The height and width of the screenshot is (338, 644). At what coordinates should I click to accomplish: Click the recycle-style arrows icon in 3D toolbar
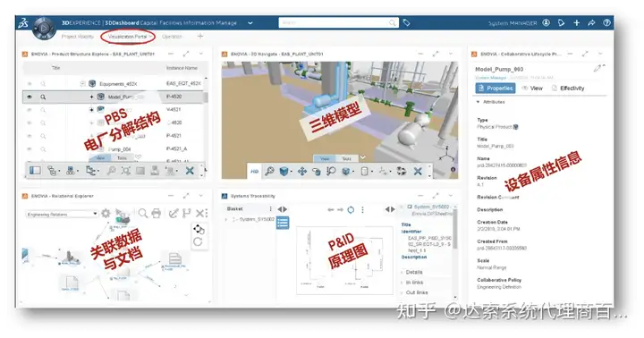coord(402,172)
